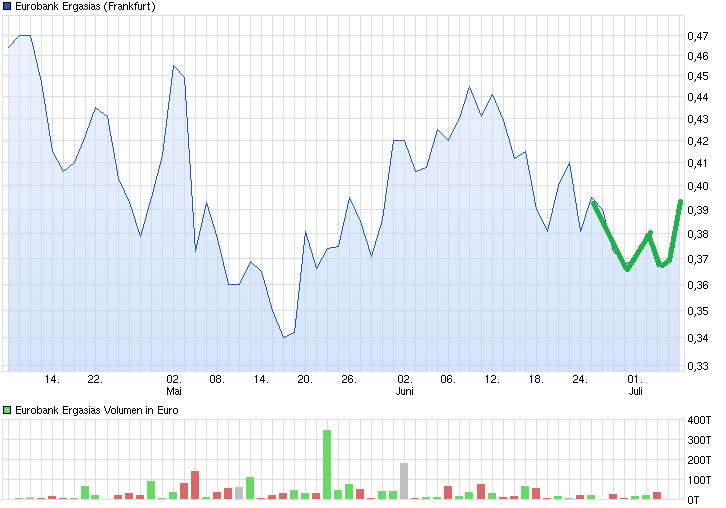Screen dimensions: 726x508
Task: Select the 'Eurobank Ergasias Volumen in Euro' label
Action: tap(97, 410)
